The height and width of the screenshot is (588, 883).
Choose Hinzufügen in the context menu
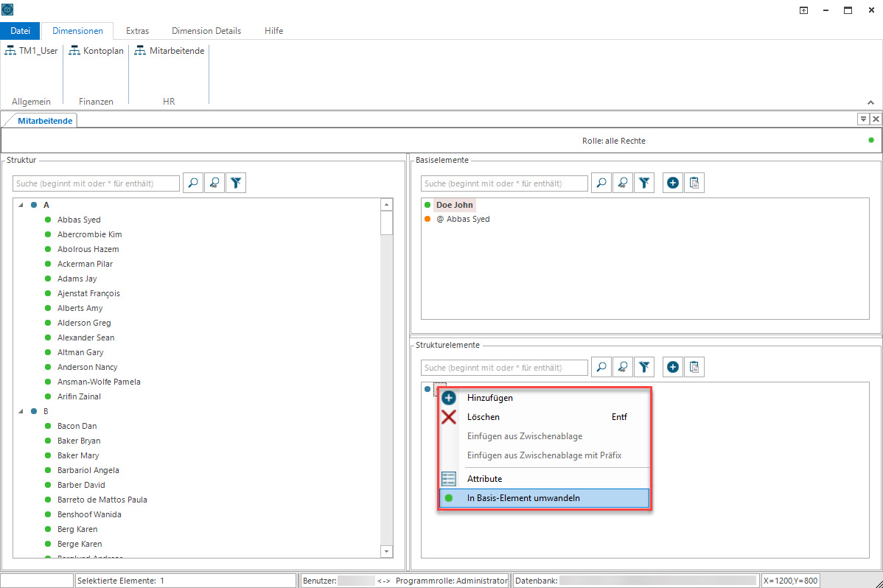pyautogui.click(x=544, y=398)
